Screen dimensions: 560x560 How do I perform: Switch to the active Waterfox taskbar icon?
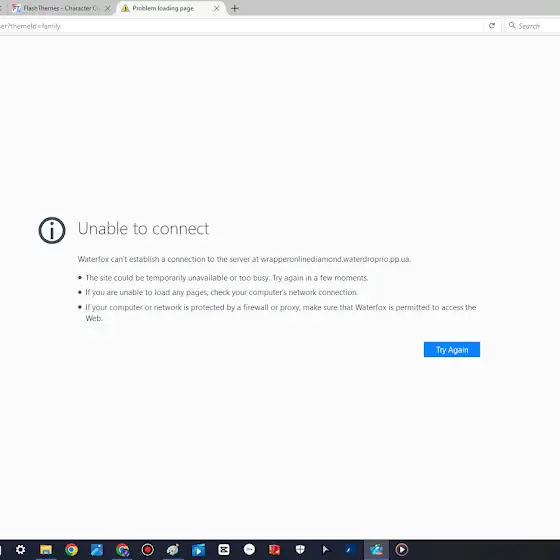[x=376, y=550]
